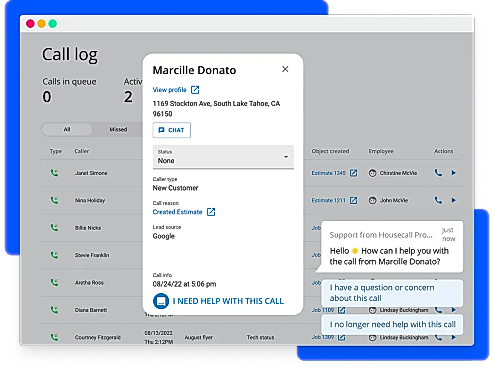Open the CHAT button
Screen dimensions: 494x368
172,130
